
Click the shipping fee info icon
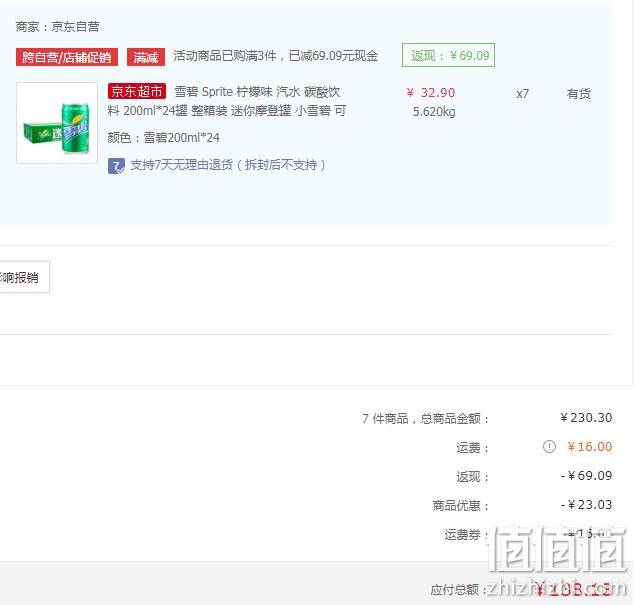(x=549, y=446)
